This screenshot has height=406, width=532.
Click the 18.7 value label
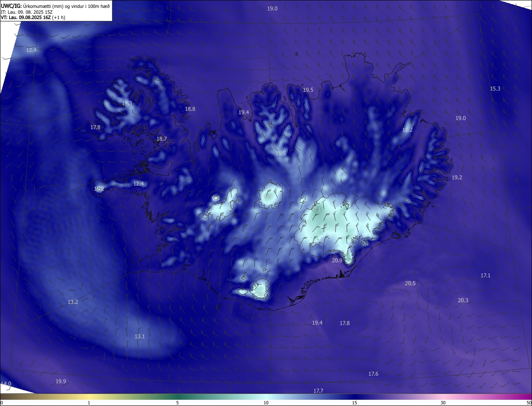point(161,139)
